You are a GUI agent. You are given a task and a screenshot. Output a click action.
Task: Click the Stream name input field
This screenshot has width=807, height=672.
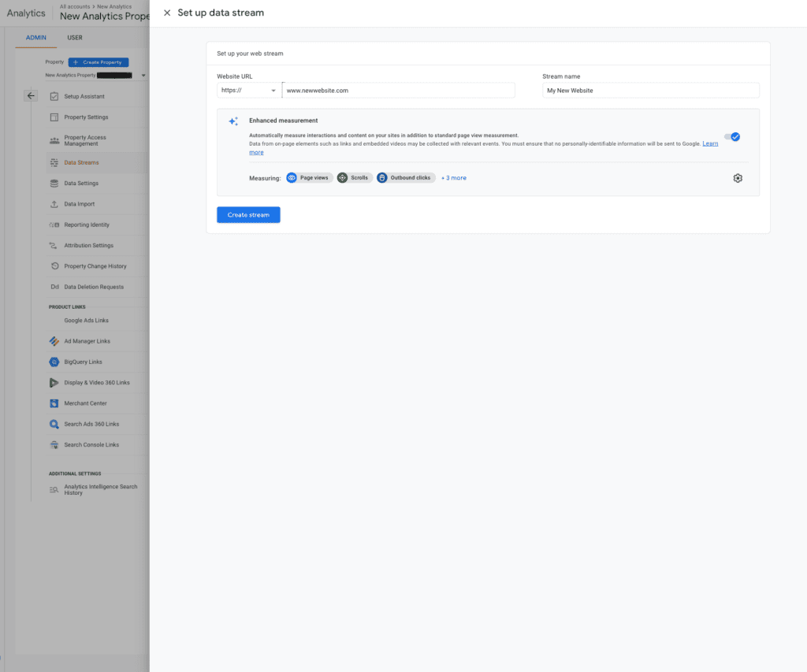(649, 90)
